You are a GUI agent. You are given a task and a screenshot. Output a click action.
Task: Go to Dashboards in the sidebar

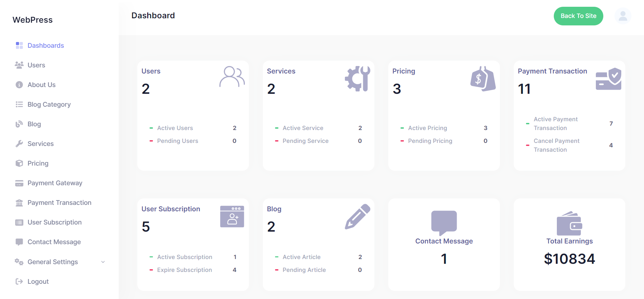coord(45,45)
